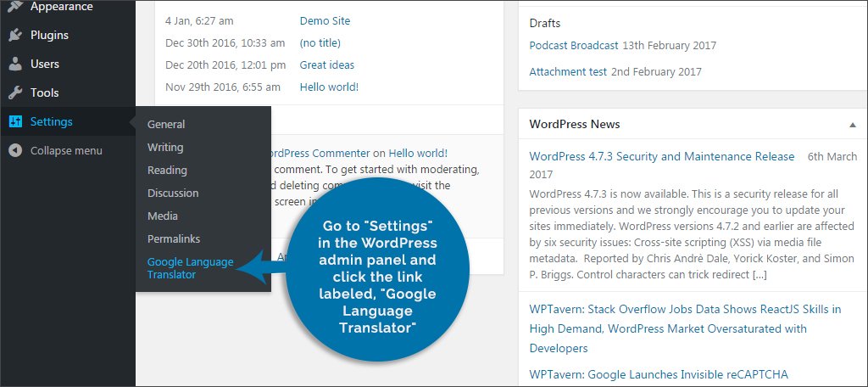Click the Users person icon
The height and width of the screenshot is (387, 868).
coord(15,64)
